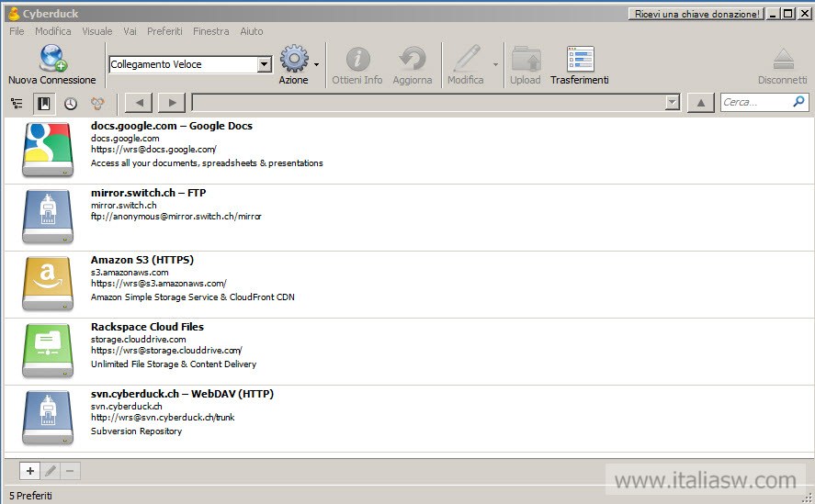The image size is (815, 504).
Task: Click the Aggiorna refresh icon
Action: (x=413, y=59)
